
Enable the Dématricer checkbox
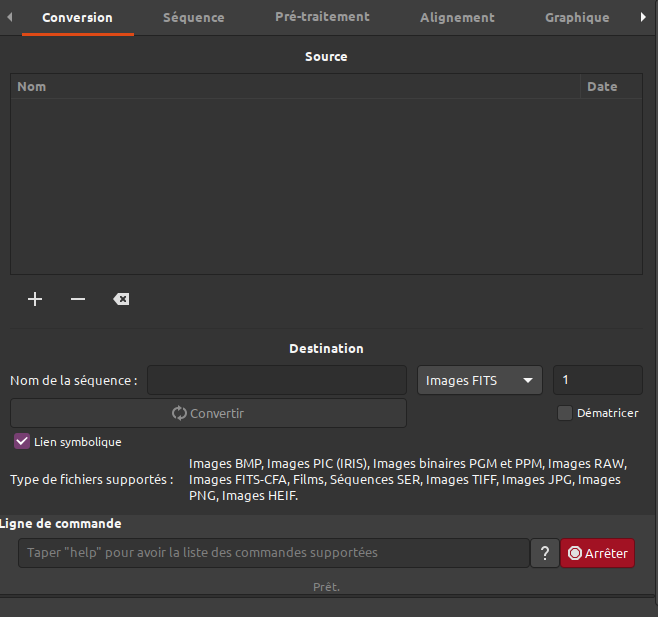point(565,413)
